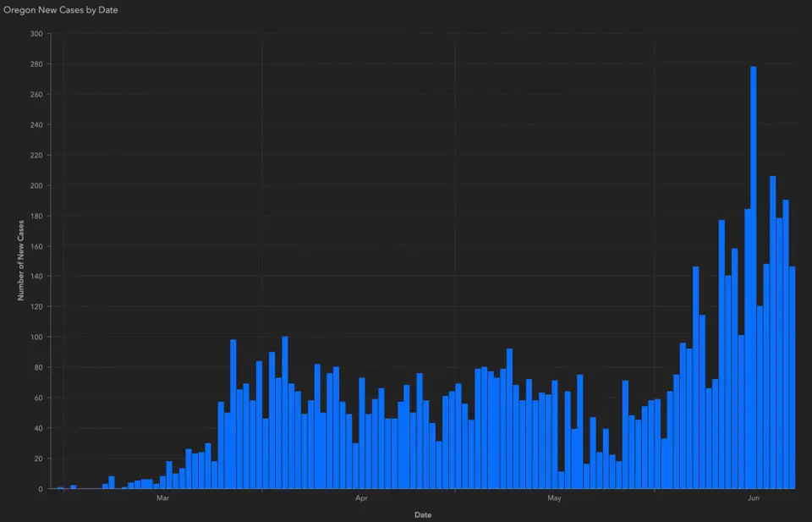Screen dimensions: 812x522
Task: Click the 300 tick label on the y-axis
Action: tap(37, 34)
